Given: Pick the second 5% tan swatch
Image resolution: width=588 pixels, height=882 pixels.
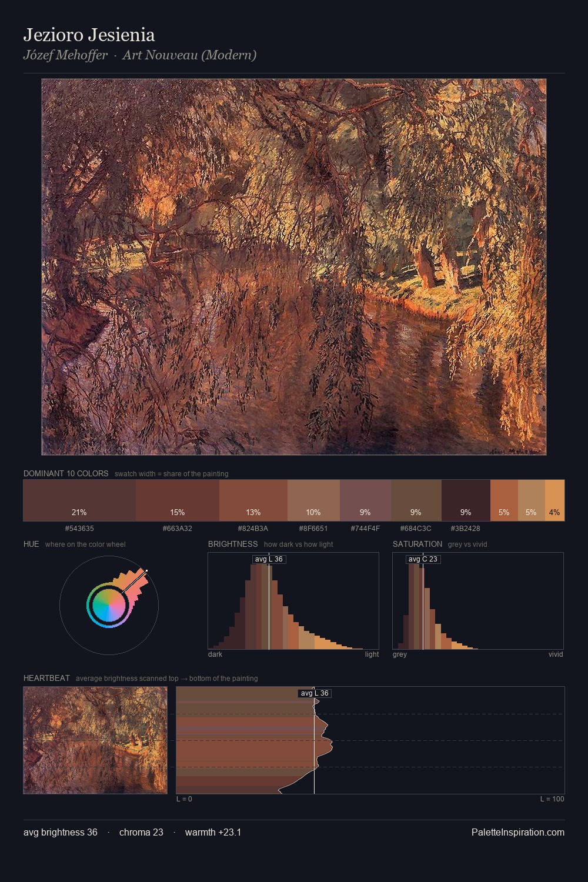Looking at the screenshot, I should (531, 500).
